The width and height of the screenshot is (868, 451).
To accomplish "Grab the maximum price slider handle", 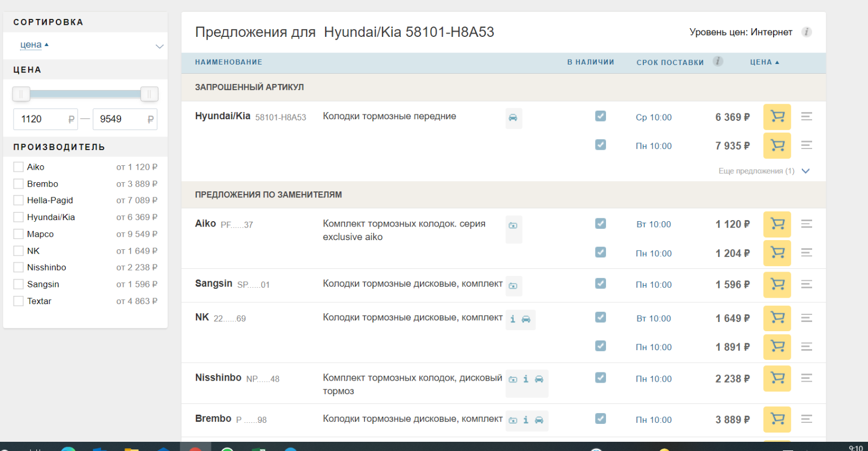I will (x=149, y=94).
